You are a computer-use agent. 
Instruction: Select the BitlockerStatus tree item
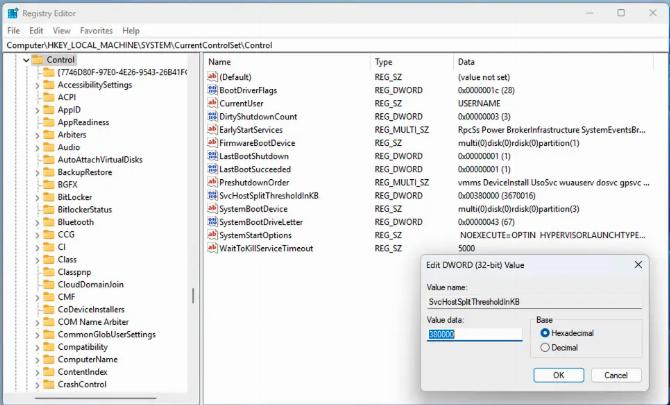[85, 210]
